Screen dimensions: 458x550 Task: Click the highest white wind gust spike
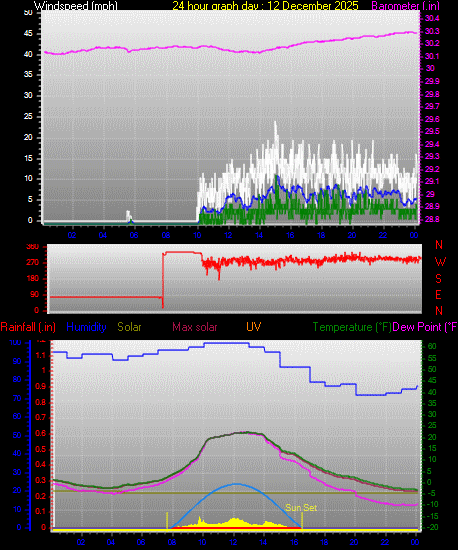275,123
